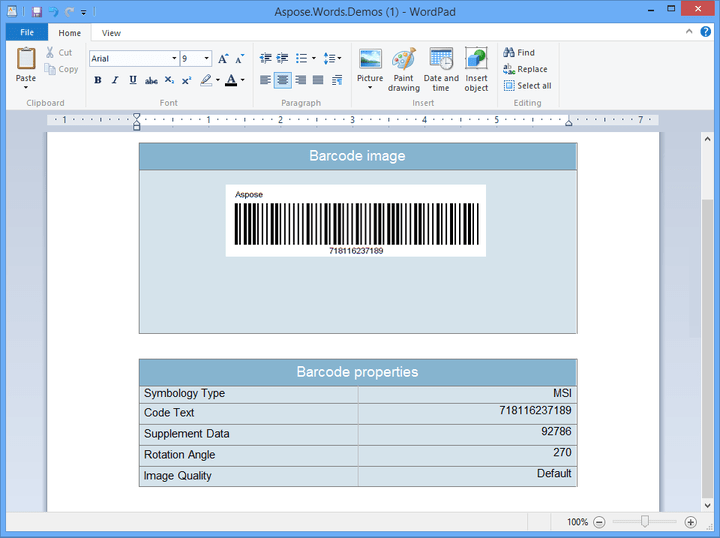Click the barcode image in document
This screenshot has height=538, width=720.
click(x=355, y=220)
